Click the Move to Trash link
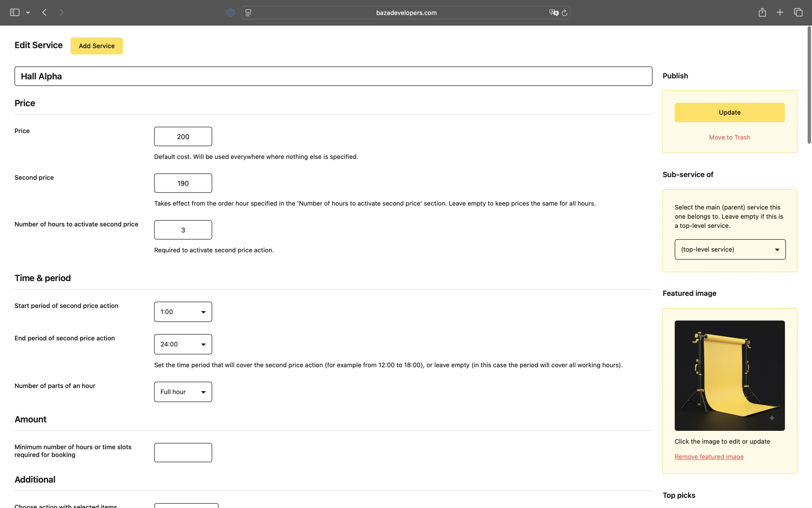Image resolution: width=812 pixels, height=508 pixels. [x=730, y=137]
